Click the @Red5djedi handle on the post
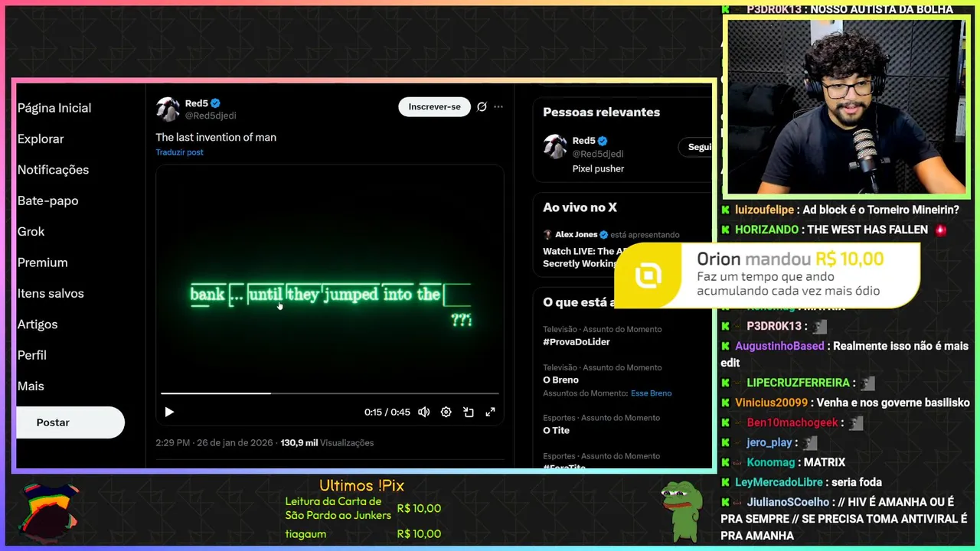 (x=211, y=116)
